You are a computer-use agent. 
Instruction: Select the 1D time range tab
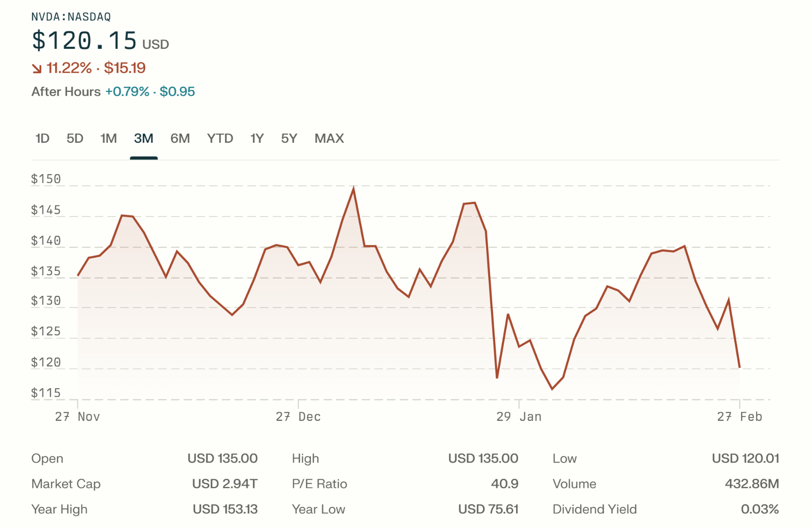[43, 138]
